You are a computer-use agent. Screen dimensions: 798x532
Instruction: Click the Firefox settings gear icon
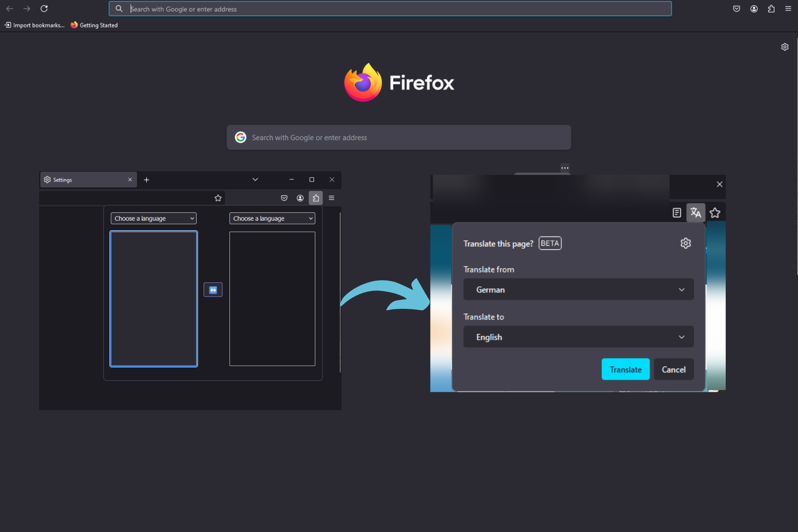pyautogui.click(x=784, y=47)
